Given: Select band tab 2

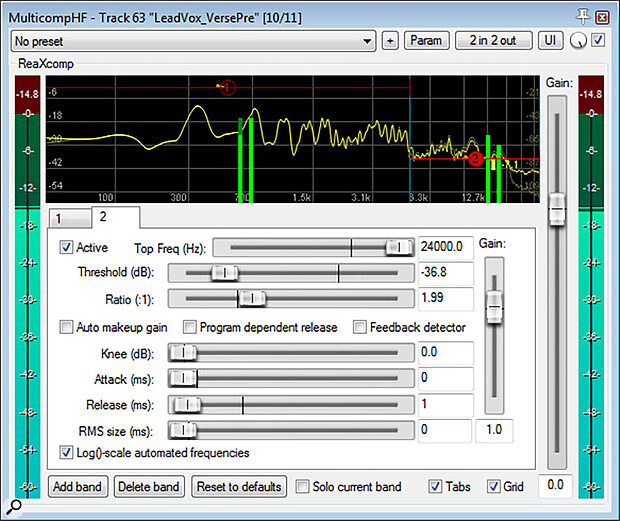Looking at the screenshot, I should click(102, 217).
